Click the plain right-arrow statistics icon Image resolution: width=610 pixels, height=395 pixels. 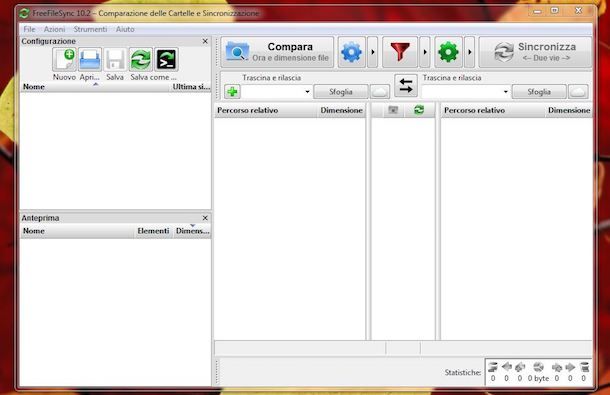click(x=570, y=367)
